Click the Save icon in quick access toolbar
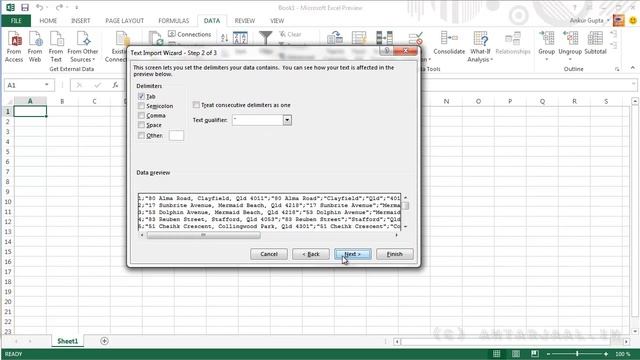Image resolution: width=640 pixels, height=360 pixels. click(x=25, y=7)
